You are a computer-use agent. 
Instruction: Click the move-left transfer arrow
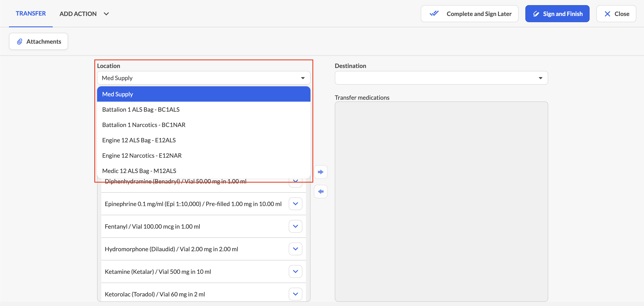pyautogui.click(x=321, y=191)
